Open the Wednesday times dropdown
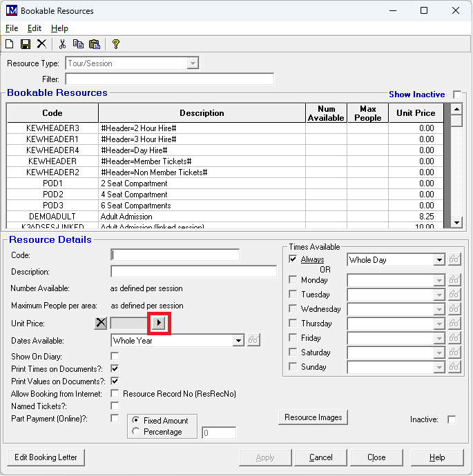The height and width of the screenshot is (476, 473). tap(439, 309)
